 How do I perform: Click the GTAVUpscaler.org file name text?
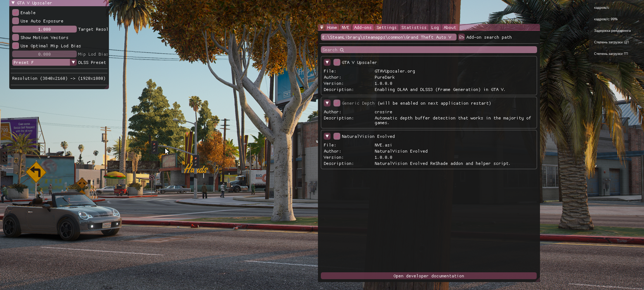395,71
